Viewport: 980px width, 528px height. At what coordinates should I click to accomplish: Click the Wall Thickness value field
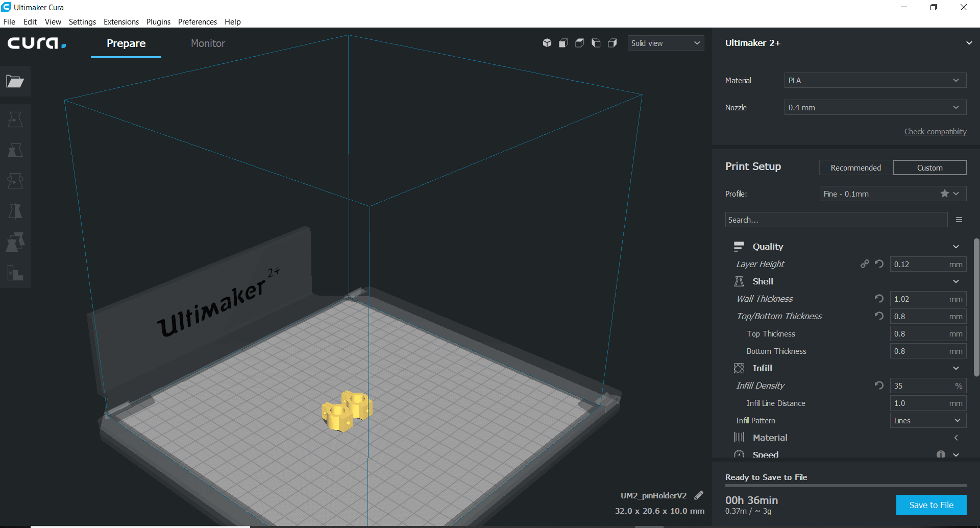click(x=928, y=299)
